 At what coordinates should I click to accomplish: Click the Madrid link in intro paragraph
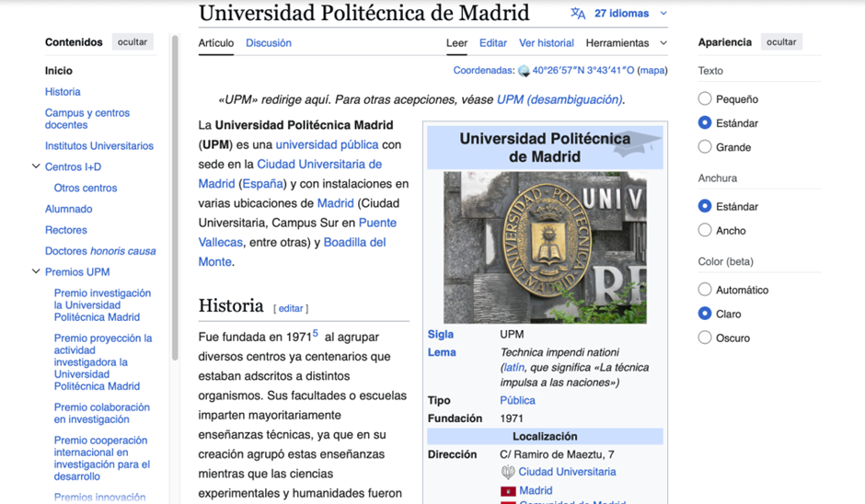[x=335, y=203]
